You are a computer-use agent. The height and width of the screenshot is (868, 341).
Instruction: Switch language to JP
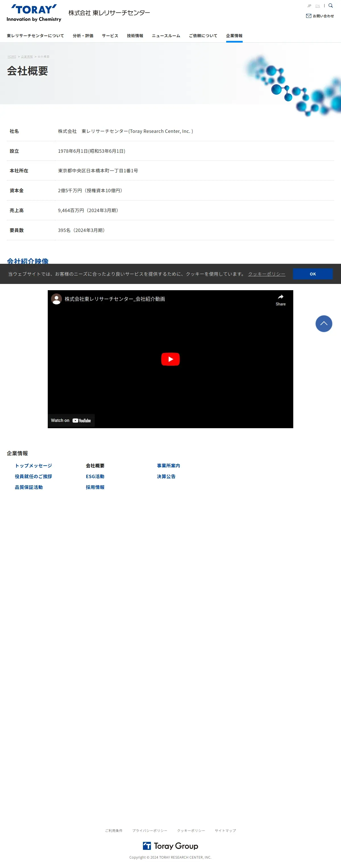click(309, 6)
